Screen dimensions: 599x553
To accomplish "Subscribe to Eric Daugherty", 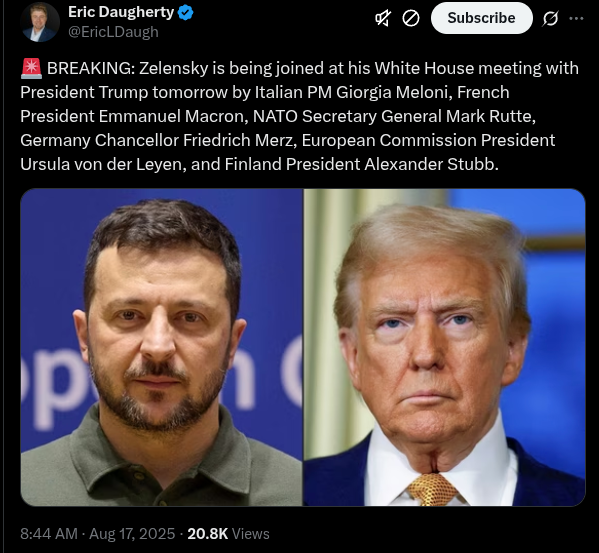I will [481, 18].
